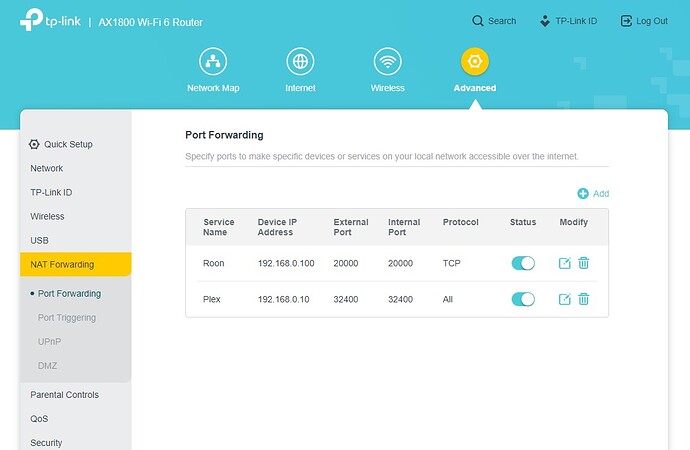690x450 pixels.
Task: Click the TP-Link ID header icon
Action: point(545,21)
